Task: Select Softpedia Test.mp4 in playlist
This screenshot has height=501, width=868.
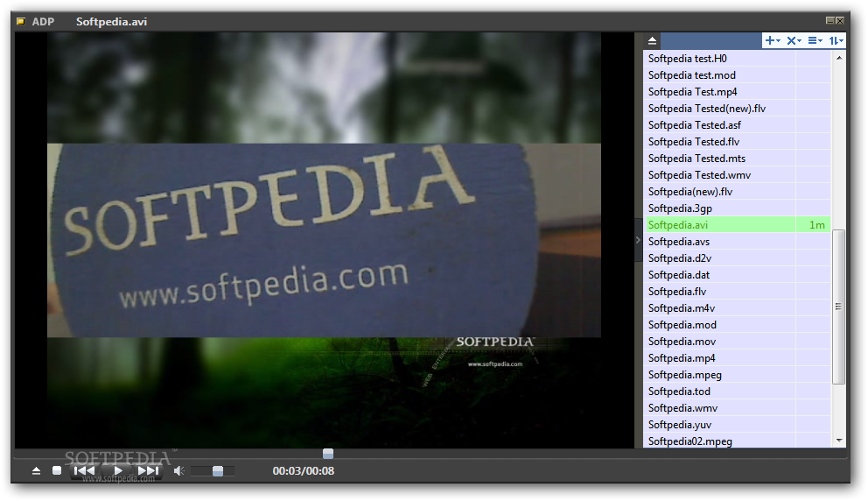Action: pos(736,91)
